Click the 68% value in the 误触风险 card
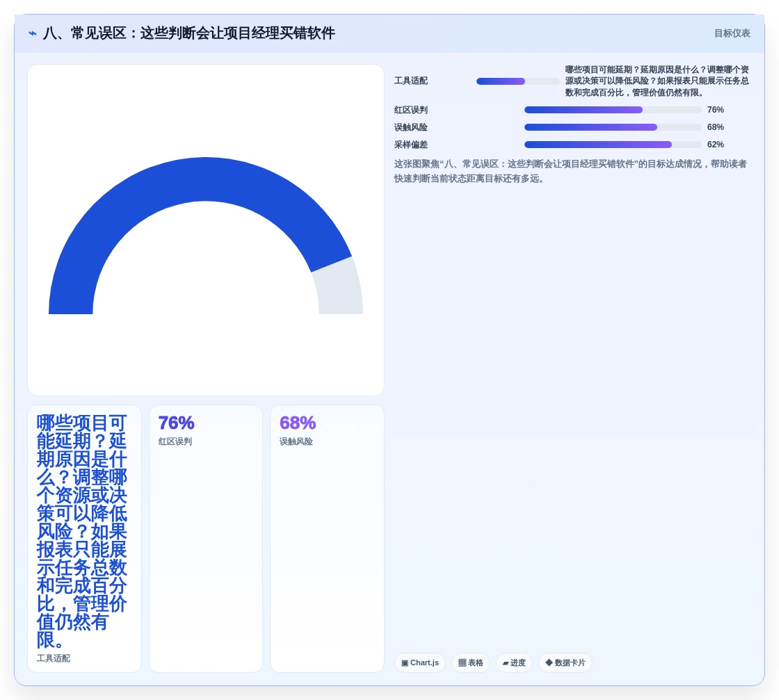The height and width of the screenshot is (700, 779). point(298,423)
